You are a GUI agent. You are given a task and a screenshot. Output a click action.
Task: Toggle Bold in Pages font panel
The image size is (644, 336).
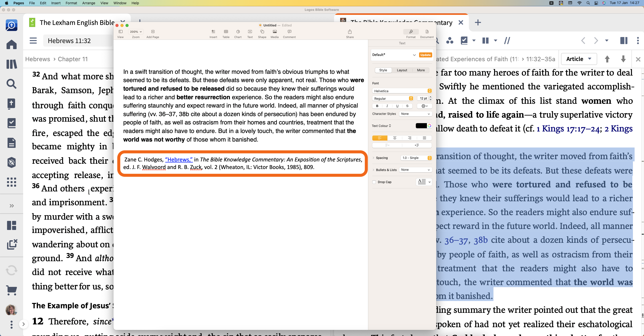[377, 106]
